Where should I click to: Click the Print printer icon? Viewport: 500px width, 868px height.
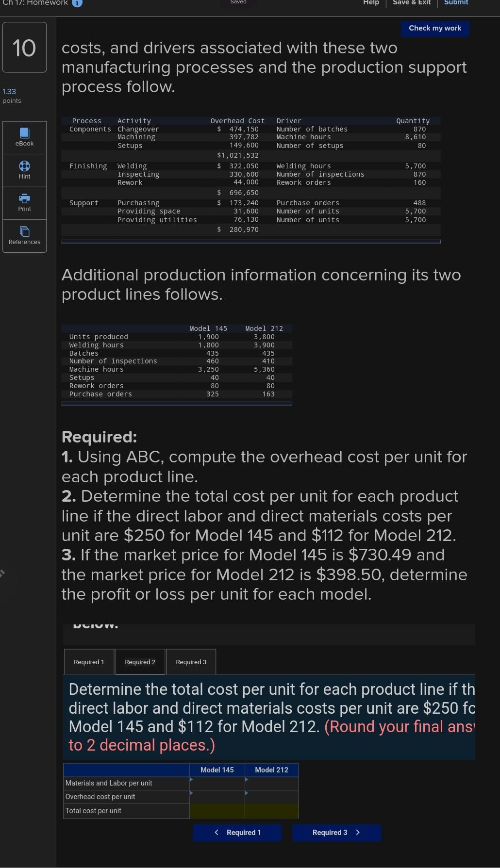(24, 198)
